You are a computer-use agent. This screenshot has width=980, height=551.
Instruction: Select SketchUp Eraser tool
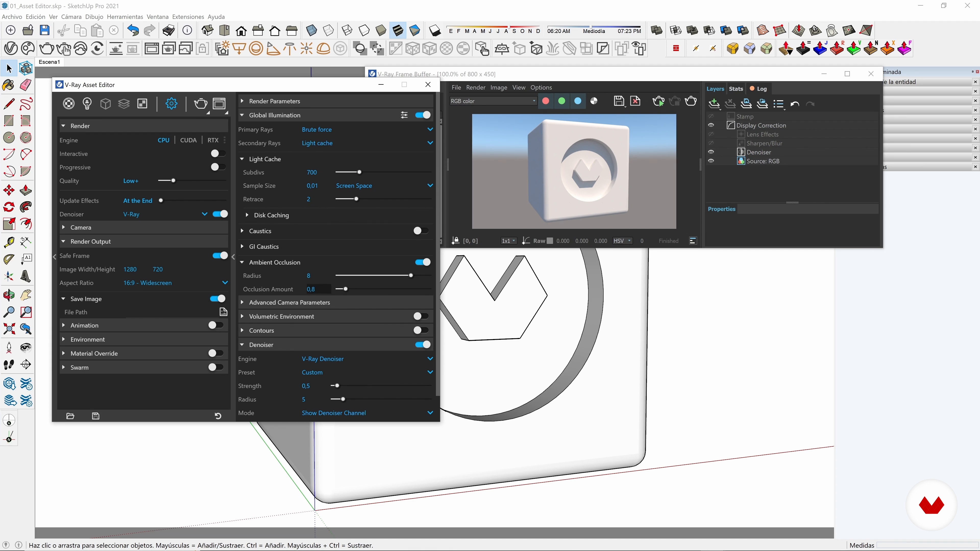click(x=26, y=85)
